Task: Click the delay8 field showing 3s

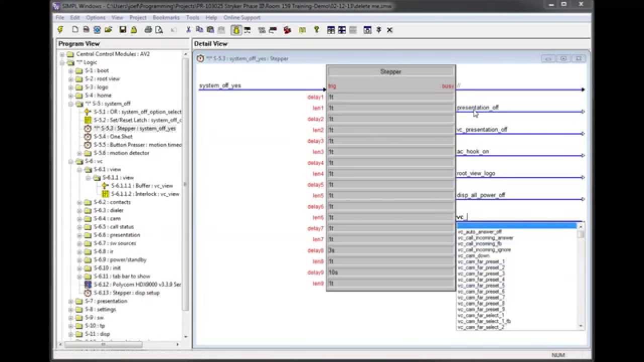Action: [x=390, y=250]
